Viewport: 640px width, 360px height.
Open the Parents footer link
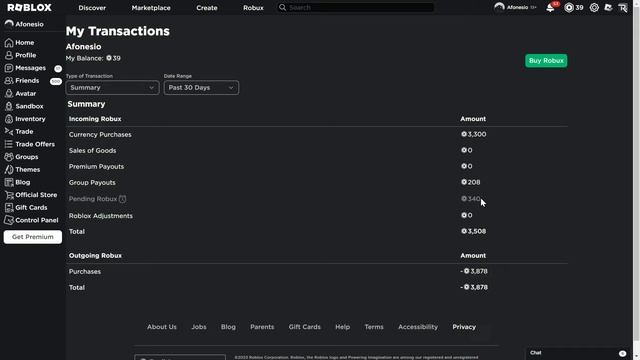point(262,327)
